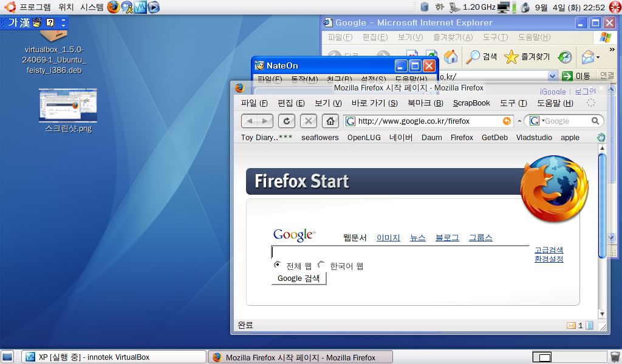This screenshot has height=364, width=622.
Task: Open the 즐겨찾기(A) menu in Internet Explorer
Action: pyautogui.click(x=453, y=37)
